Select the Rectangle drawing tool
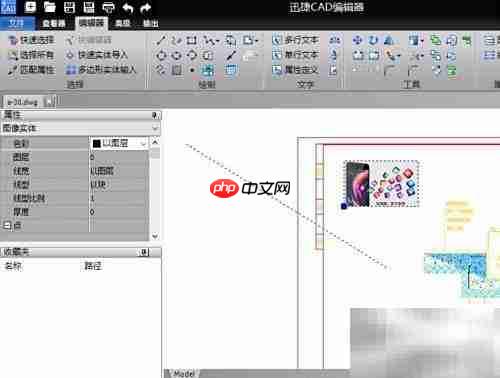 tap(191, 41)
